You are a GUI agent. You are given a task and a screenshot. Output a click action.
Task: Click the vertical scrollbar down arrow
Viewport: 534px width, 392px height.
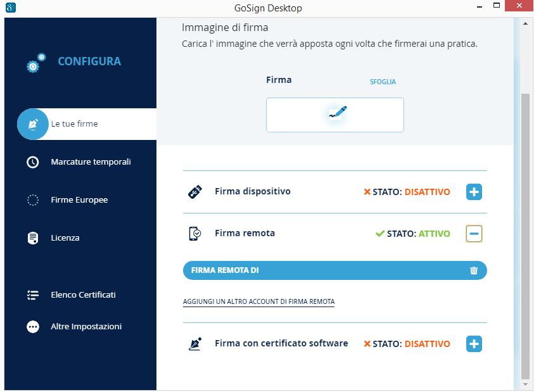click(x=524, y=384)
